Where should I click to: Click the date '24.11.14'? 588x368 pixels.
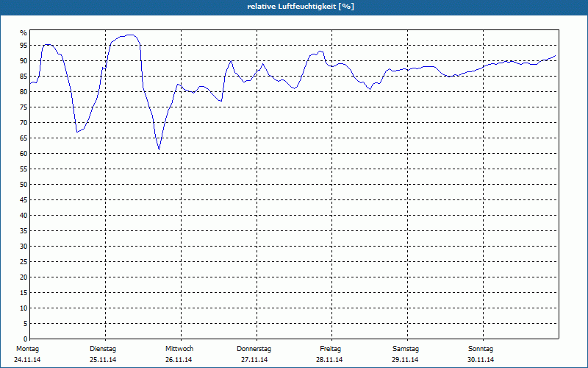pyautogui.click(x=27, y=360)
